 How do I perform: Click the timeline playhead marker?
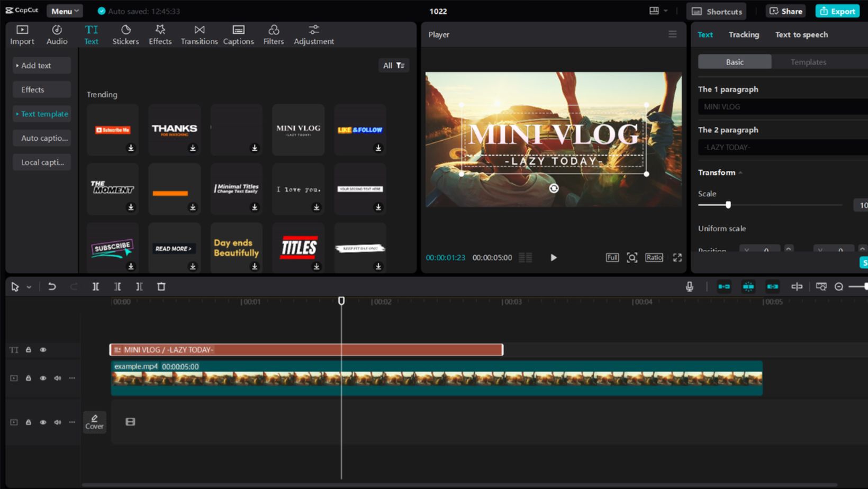(341, 301)
